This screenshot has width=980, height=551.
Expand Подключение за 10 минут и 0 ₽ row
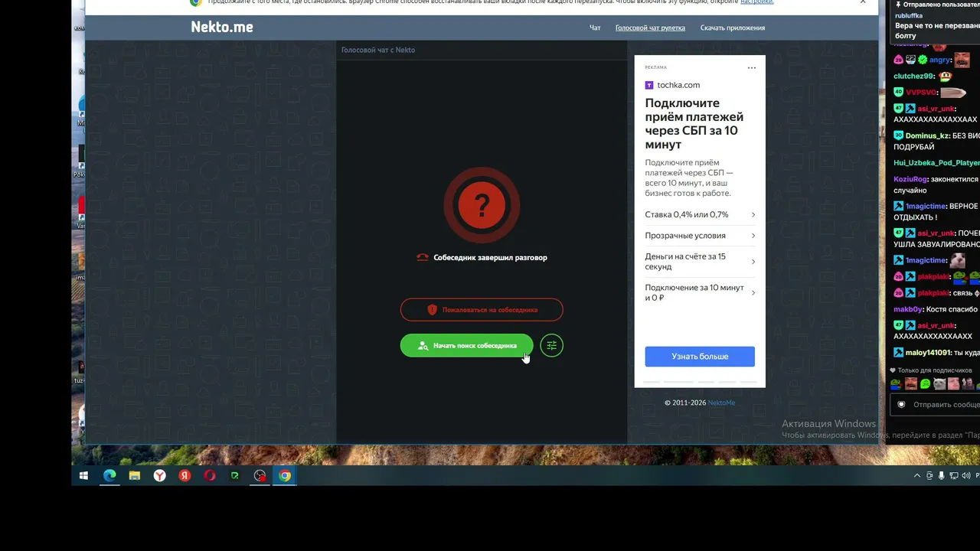point(700,292)
